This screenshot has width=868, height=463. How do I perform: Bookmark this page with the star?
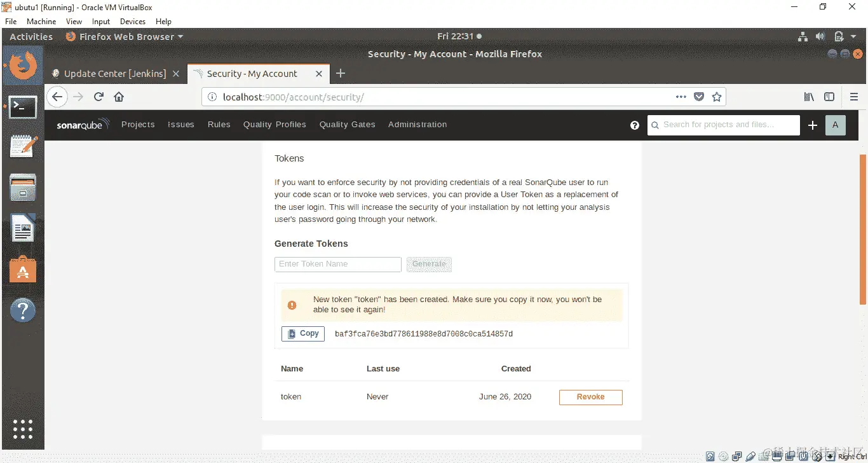[x=717, y=97]
